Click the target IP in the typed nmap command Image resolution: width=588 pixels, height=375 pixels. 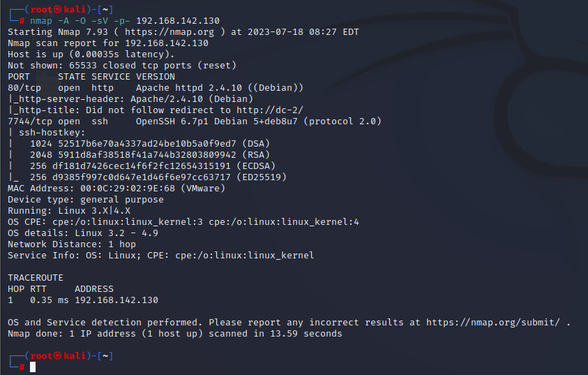click(x=178, y=21)
